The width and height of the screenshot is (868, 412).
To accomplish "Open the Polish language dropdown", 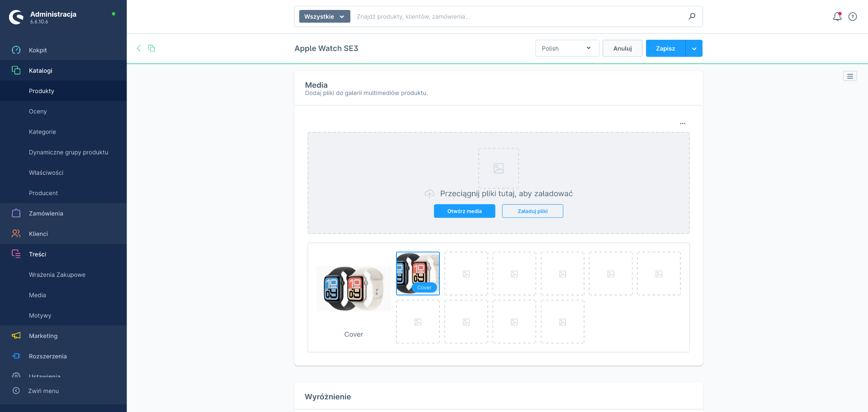I will 567,48.
